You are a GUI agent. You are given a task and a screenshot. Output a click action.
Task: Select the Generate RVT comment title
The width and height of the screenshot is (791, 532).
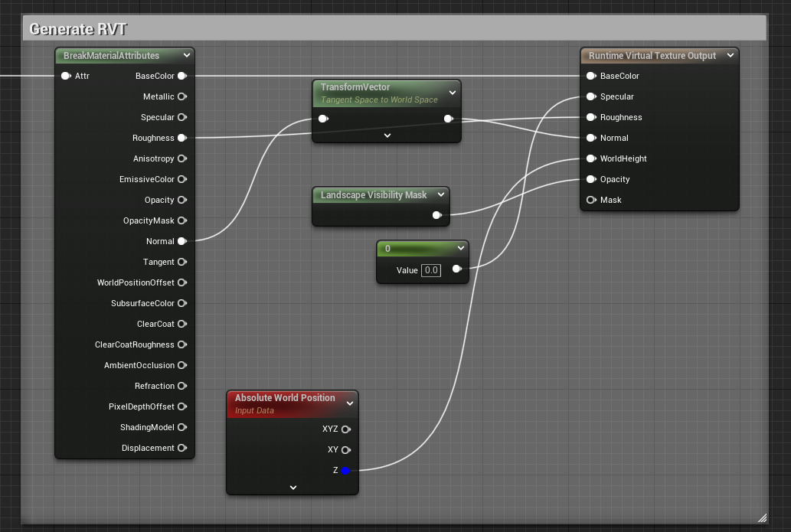tap(78, 29)
